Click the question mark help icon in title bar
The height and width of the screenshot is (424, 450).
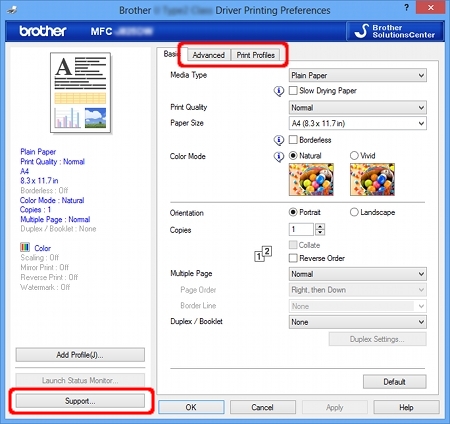coord(406,8)
